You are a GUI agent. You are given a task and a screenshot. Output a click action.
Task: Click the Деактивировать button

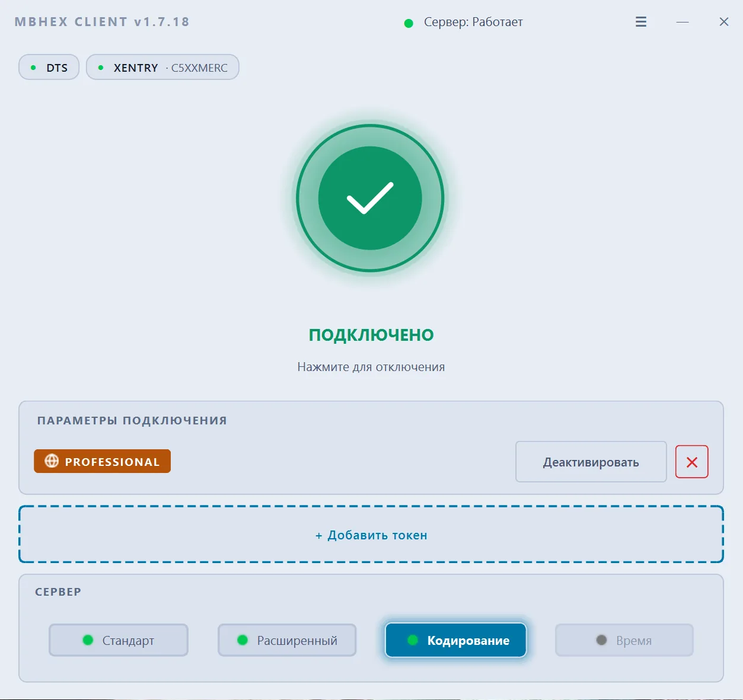[591, 462]
